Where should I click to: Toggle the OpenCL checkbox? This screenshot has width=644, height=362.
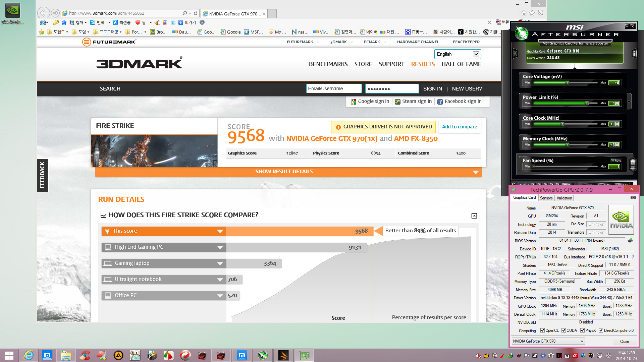[542, 330]
